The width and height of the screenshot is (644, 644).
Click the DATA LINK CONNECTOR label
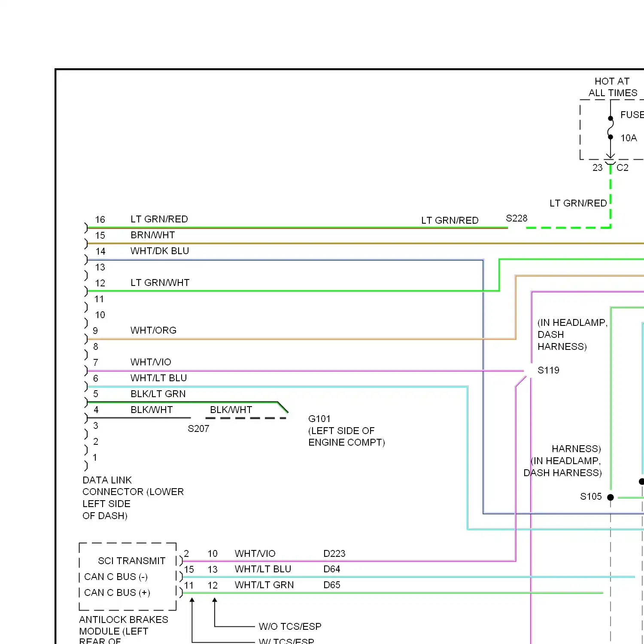(x=133, y=498)
